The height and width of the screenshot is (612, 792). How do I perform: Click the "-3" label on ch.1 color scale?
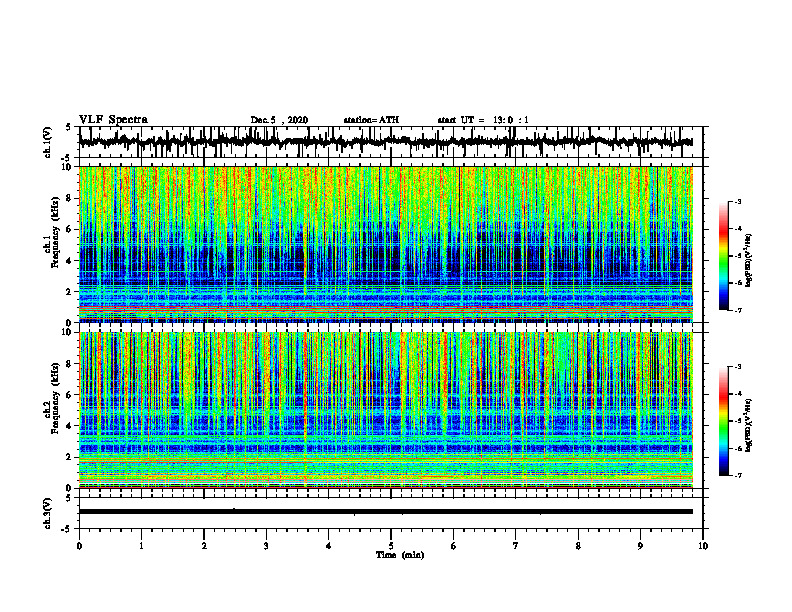tap(738, 202)
